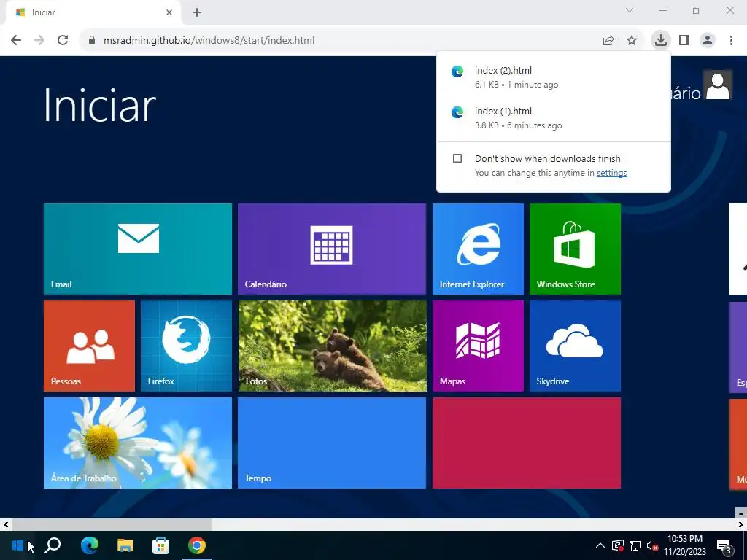The height and width of the screenshot is (560, 747).
Task: Launch Microsoft Edge from taskbar
Action: [x=89, y=545]
